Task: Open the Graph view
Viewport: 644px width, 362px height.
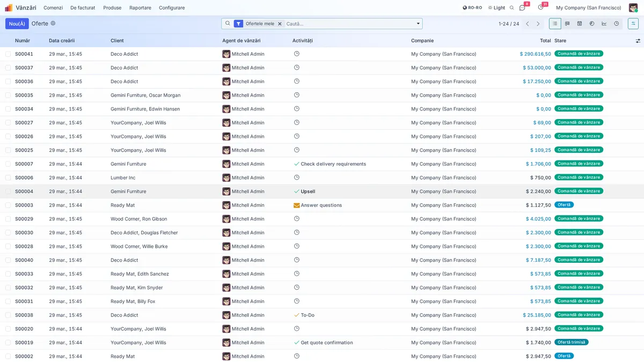Action: click(x=605, y=24)
